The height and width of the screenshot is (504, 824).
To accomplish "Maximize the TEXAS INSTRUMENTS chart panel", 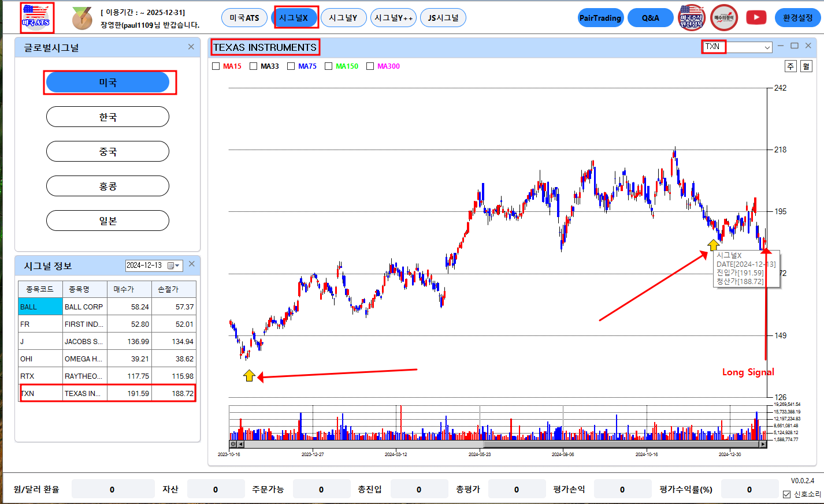I will click(x=795, y=46).
